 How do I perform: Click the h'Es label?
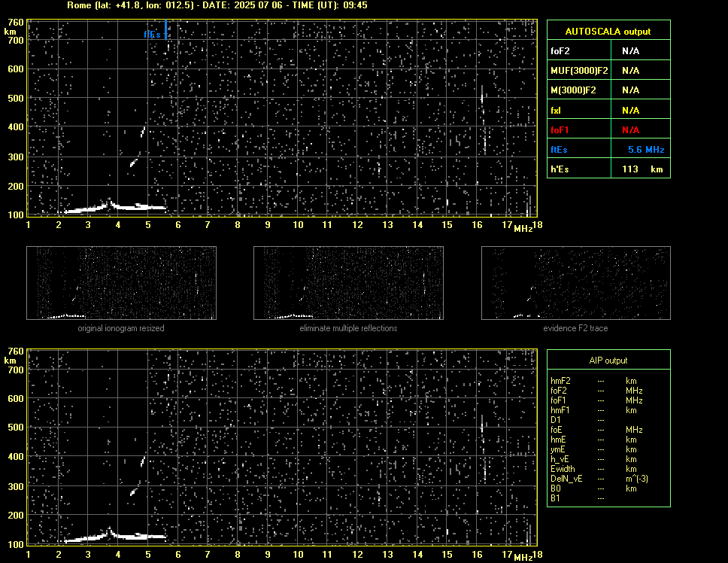tap(560, 169)
